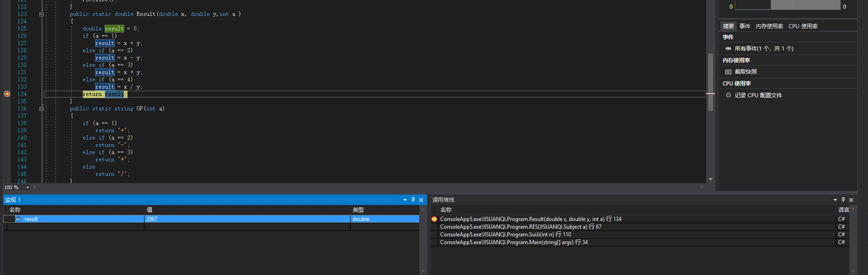
Task: Collapse the OP method at line 136
Action: (x=41, y=109)
